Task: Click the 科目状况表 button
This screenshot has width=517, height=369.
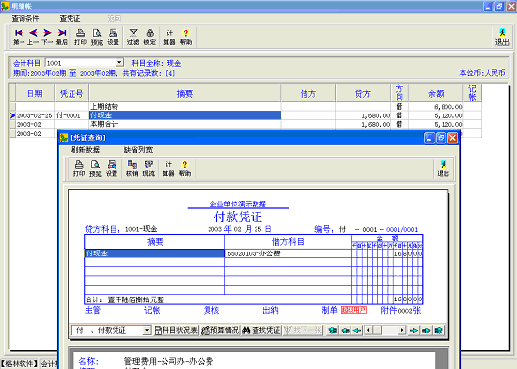Action: tap(176, 330)
